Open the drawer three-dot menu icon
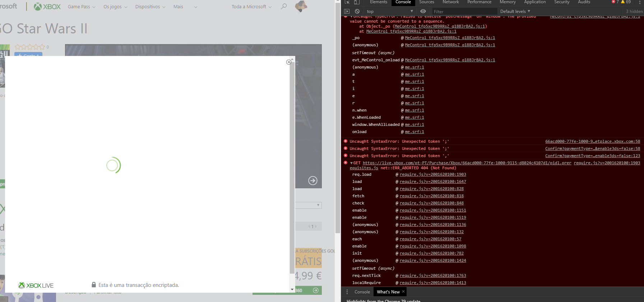Viewport: 644px width, 302px height. [x=347, y=292]
